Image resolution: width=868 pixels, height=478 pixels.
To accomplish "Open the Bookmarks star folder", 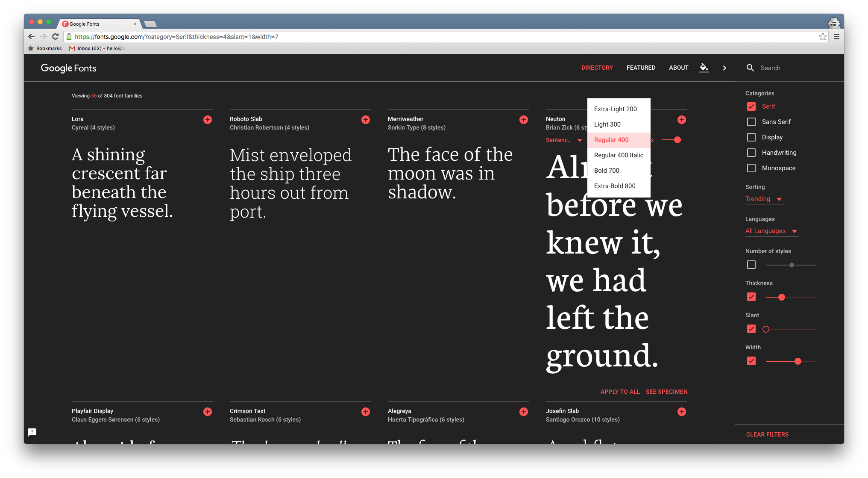I will click(45, 48).
